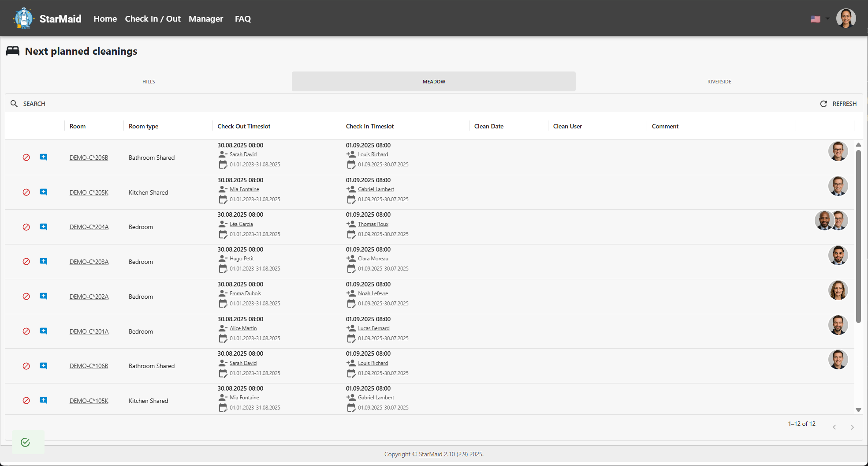Open the Home menu

[x=105, y=19]
